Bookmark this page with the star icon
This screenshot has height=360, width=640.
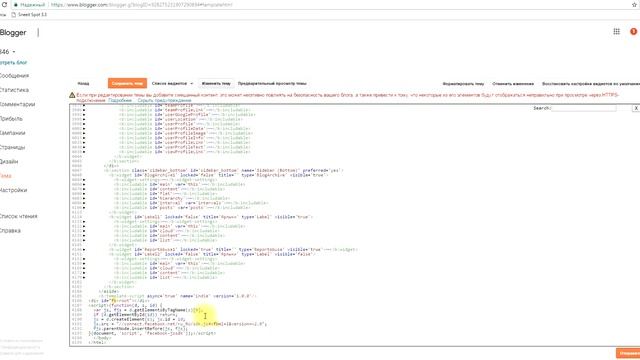pos(635,5)
